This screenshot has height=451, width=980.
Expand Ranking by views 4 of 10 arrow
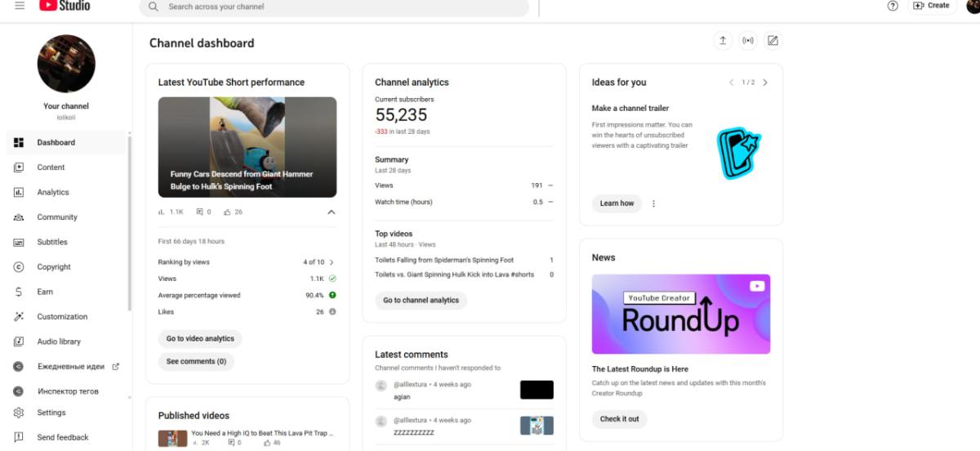(332, 262)
